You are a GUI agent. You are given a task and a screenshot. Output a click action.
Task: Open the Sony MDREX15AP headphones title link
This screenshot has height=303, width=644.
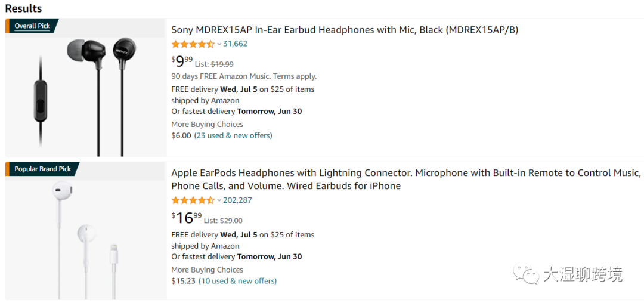point(345,30)
